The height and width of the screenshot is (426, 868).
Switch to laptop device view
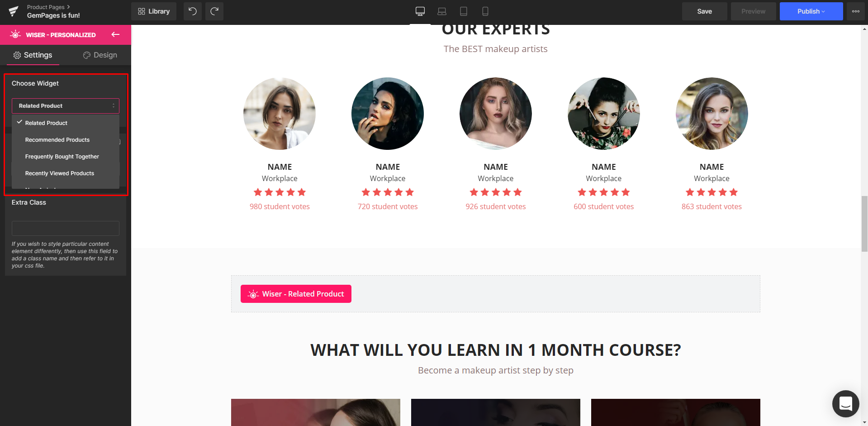point(442,11)
